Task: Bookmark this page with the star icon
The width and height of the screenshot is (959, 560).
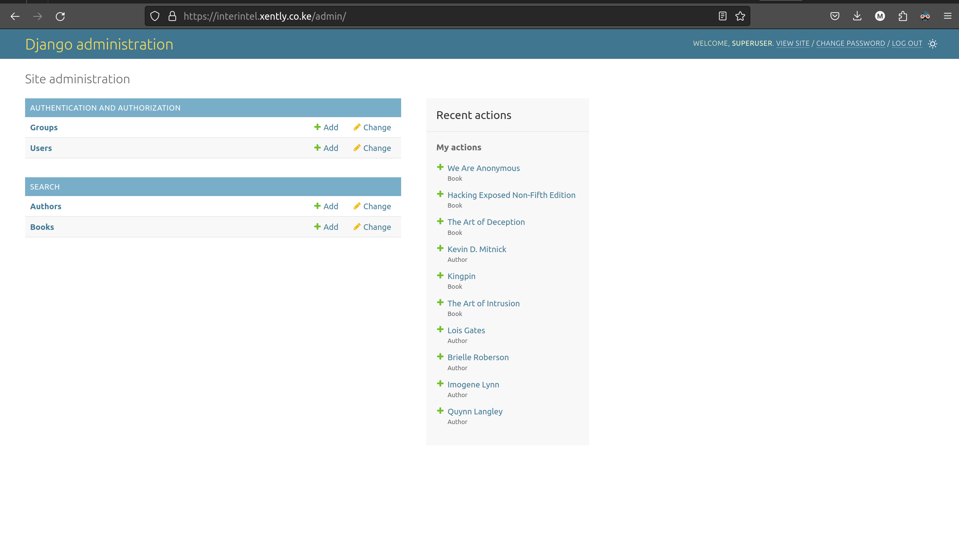Action: (x=740, y=16)
